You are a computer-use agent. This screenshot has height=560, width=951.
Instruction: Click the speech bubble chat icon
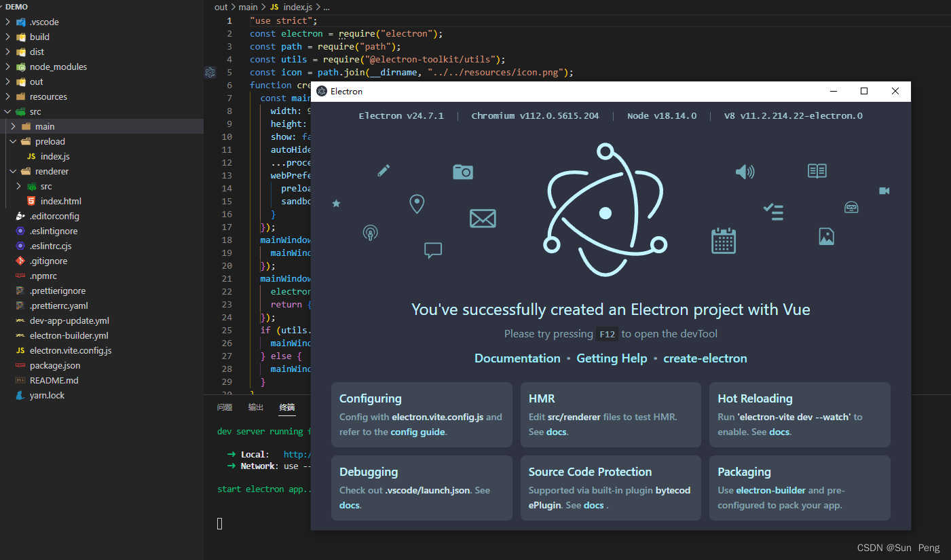coord(433,250)
